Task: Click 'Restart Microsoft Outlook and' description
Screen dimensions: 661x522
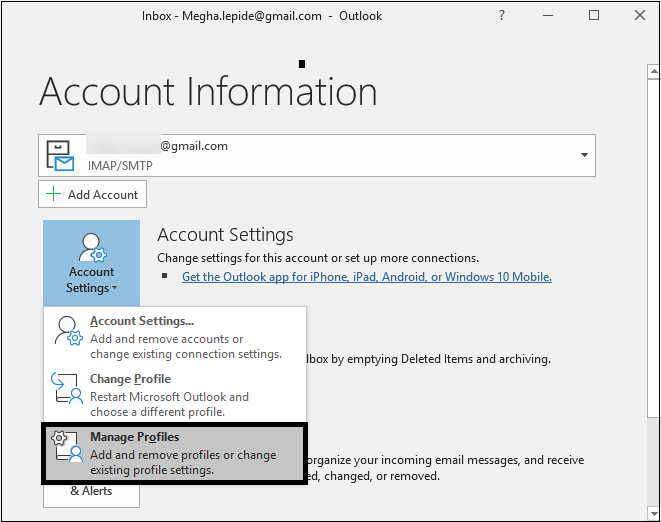Action: 169,397
